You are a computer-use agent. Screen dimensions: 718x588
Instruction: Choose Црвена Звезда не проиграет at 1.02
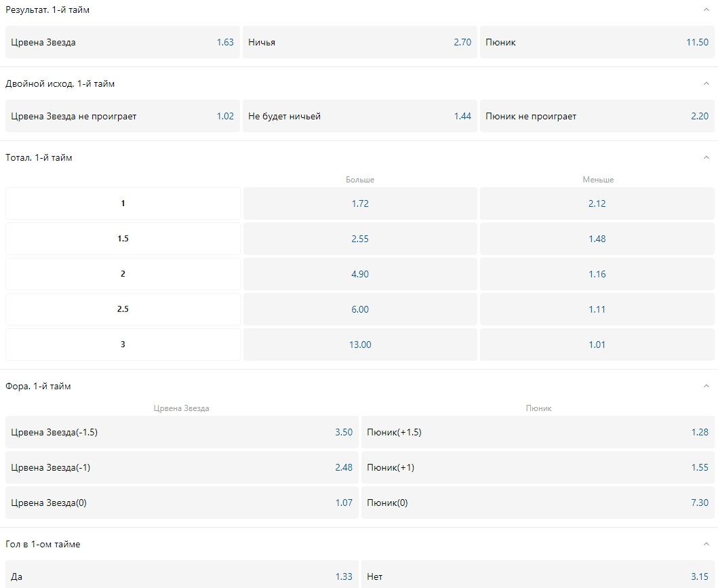click(x=123, y=116)
